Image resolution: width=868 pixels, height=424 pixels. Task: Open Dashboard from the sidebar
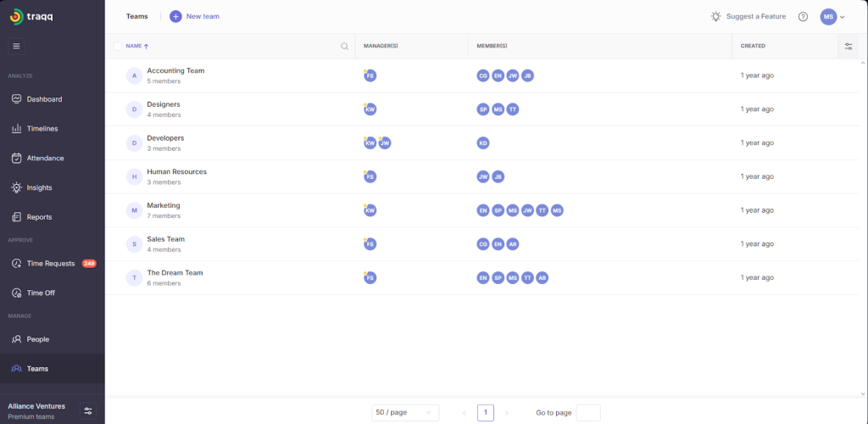tap(44, 99)
